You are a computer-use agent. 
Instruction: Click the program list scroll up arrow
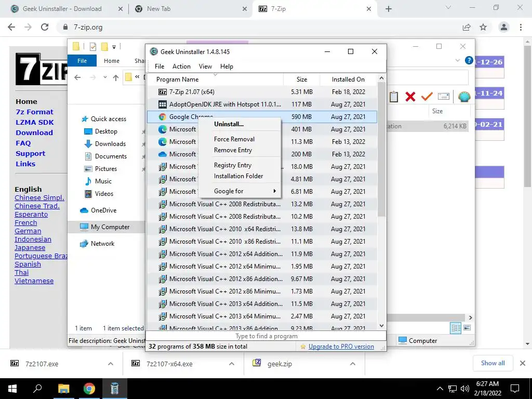click(x=381, y=78)
